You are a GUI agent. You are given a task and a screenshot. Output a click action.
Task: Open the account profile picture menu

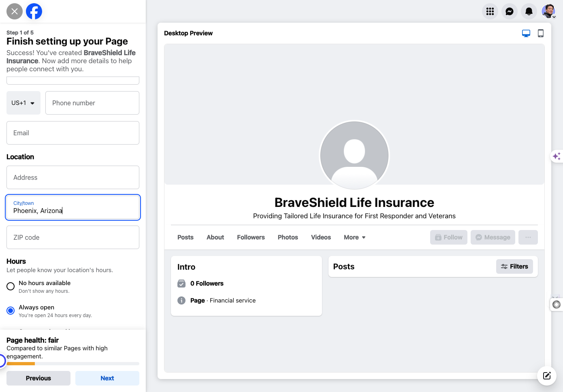(x=548, y=11)
